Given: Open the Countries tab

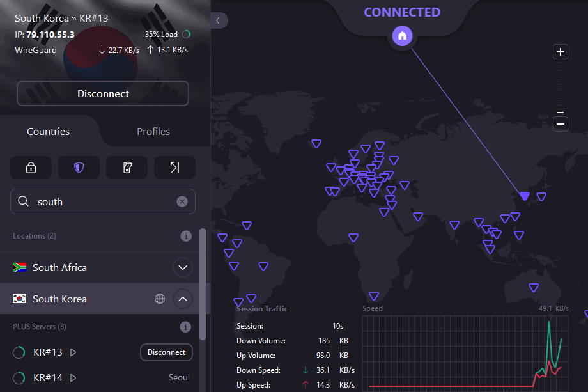Looking at the screenshot, I should click(x=49, y=132).
